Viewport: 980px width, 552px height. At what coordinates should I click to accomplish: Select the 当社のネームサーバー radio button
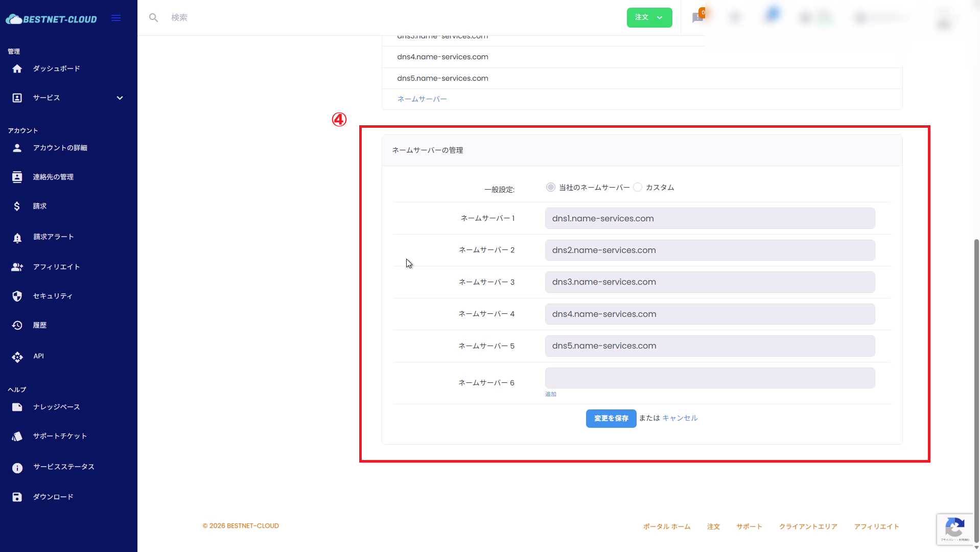(550, 187)
